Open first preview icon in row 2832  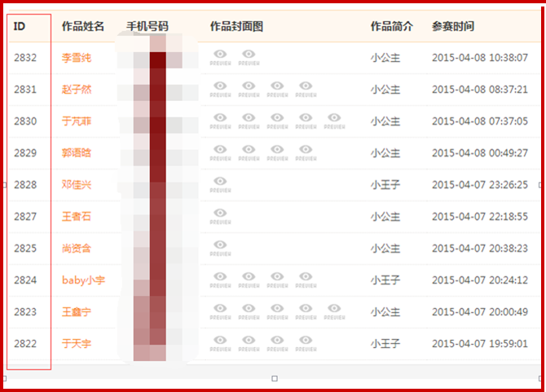pos(220,56)
